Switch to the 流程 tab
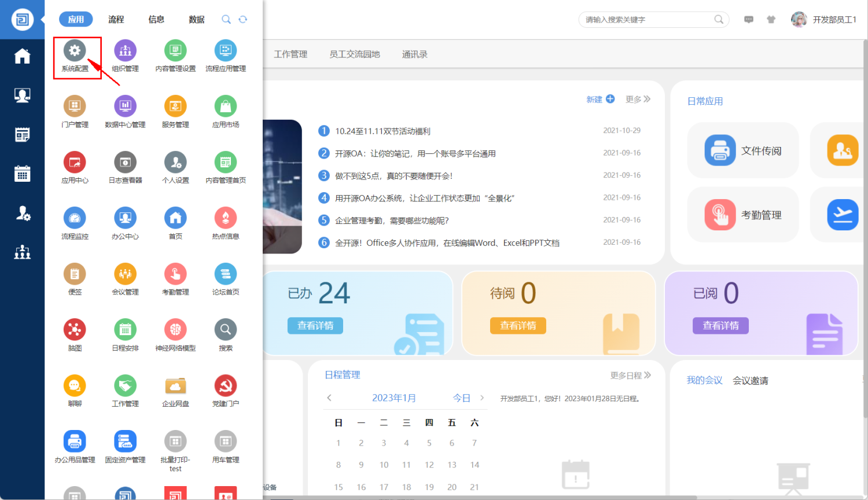The height and width of the screenshot is (500, 868). coord(116,20)
